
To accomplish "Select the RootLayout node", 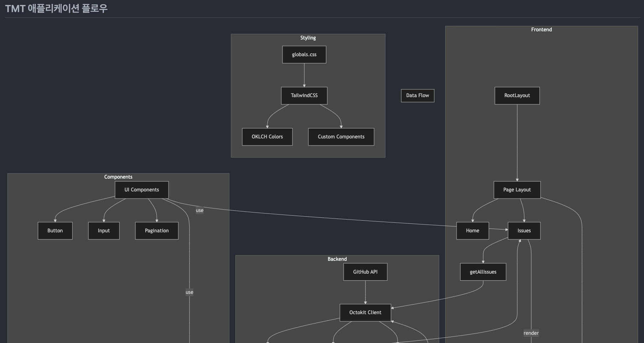I will coord(517,95).
